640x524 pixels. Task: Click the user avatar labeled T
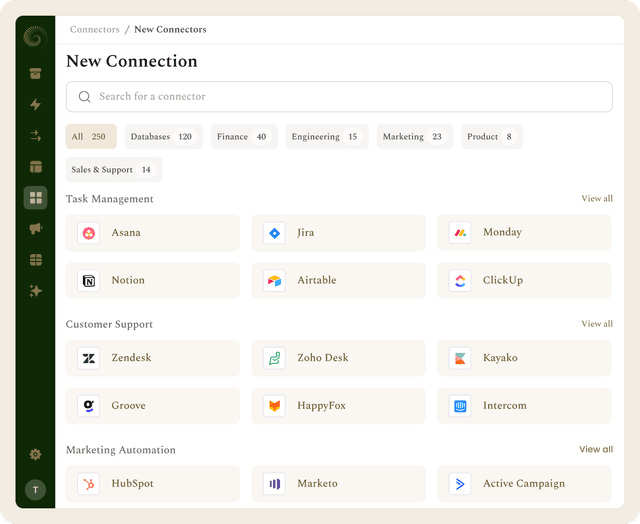(36, 490)
